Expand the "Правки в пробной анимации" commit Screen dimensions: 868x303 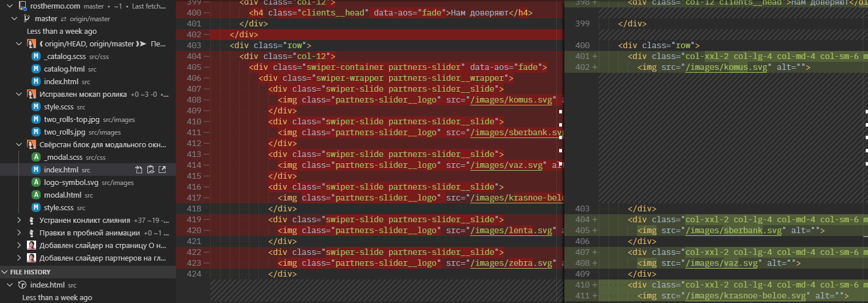19,233
